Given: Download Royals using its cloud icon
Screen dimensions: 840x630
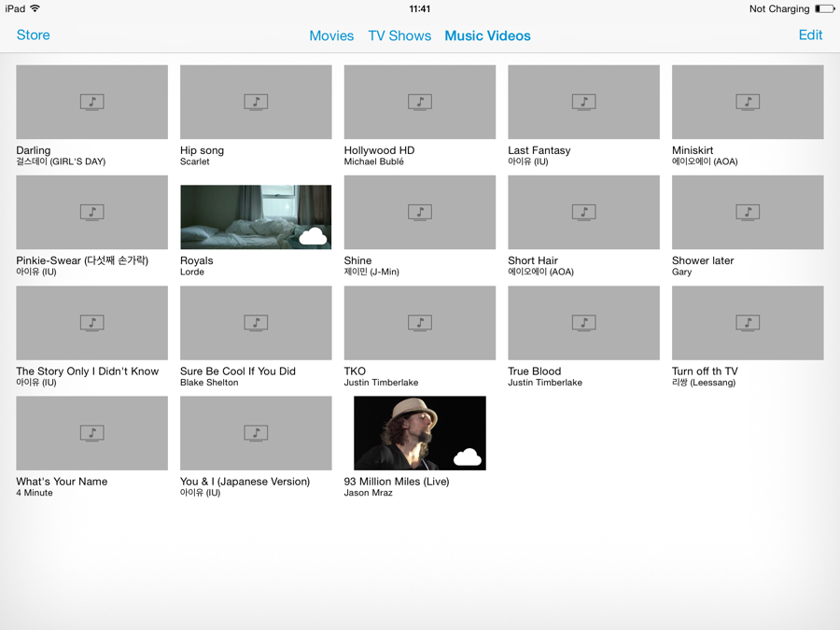Looking at the screenshot, I should (313, 236).
